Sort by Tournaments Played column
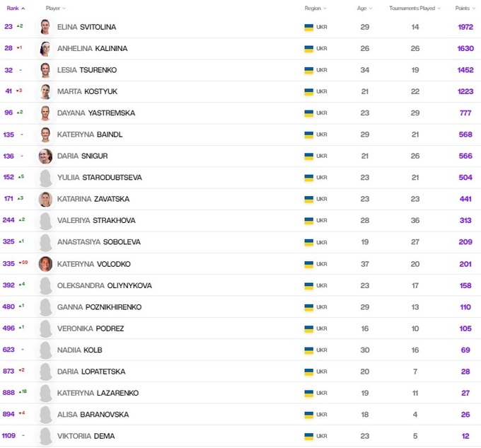Viewport: 481px width, 448px height. [415, 8]
